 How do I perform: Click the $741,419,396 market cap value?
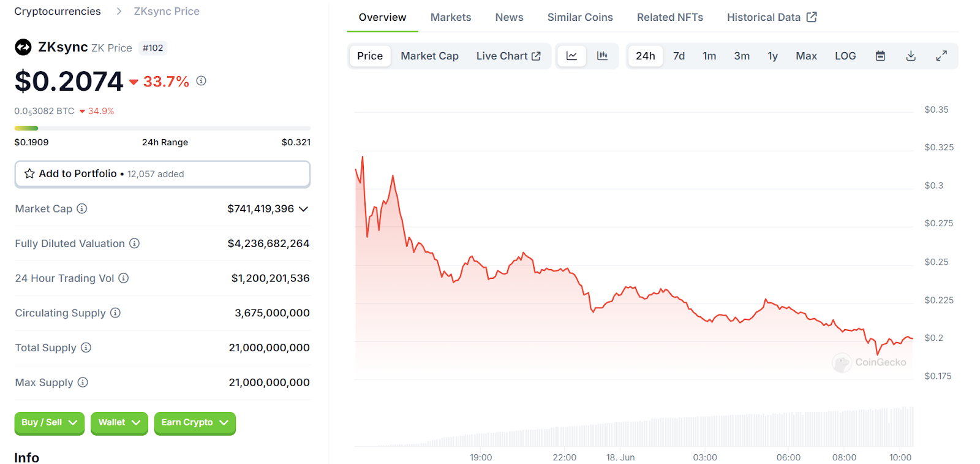tap(261, 209)
